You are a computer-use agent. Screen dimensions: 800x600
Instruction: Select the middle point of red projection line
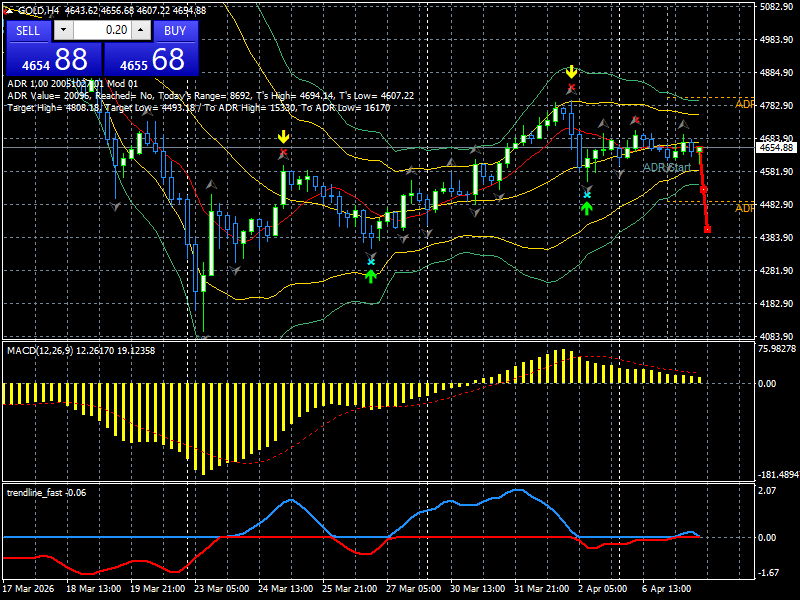pyautogui.click(x=704, y=190)
